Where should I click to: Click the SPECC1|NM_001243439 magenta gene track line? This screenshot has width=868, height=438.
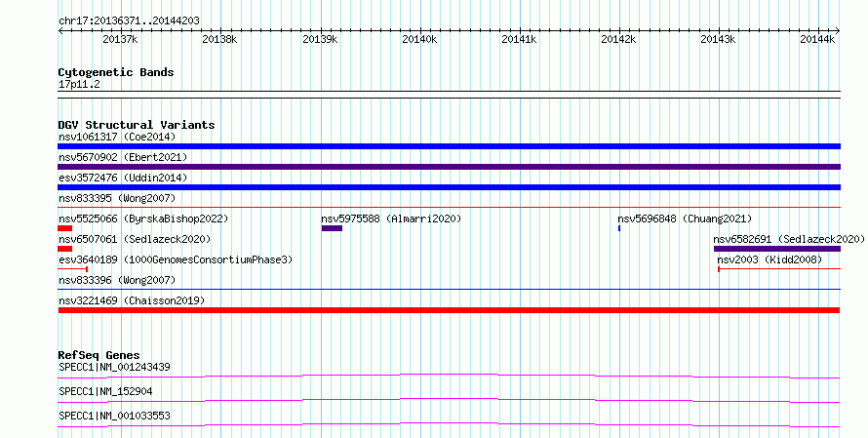coord(449,376)
